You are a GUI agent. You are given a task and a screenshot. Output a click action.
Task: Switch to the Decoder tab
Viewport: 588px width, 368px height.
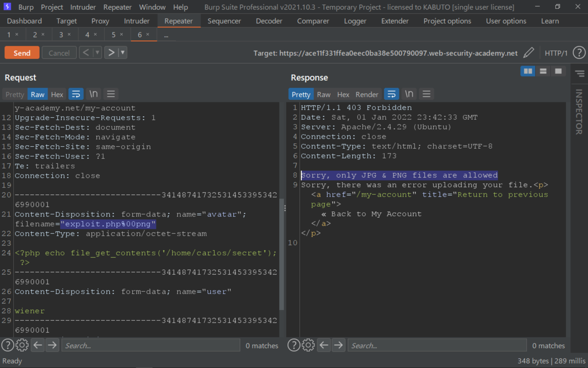coord(269,21)
